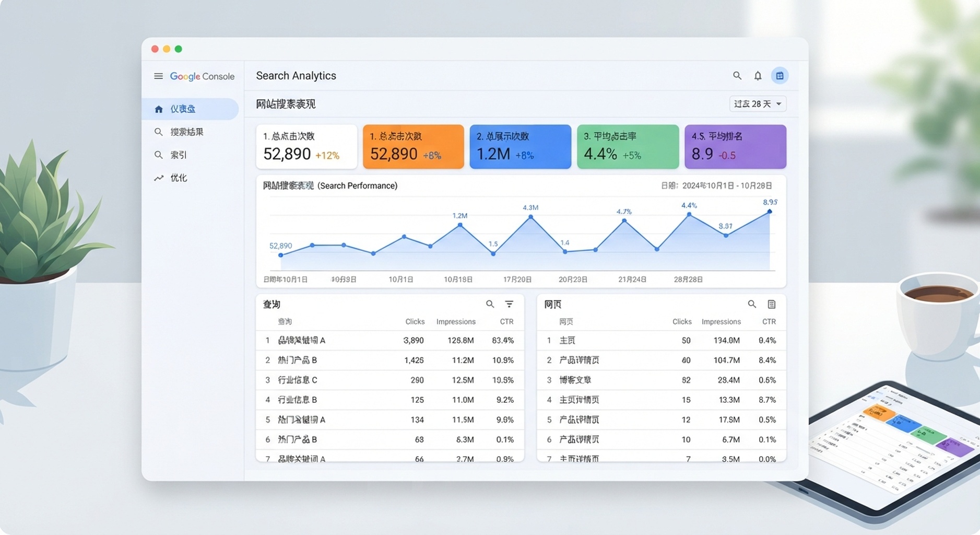Screen dimensions: 980x535
Task: Select the blue 1.2M impressions card
Action: pos(520,146)
